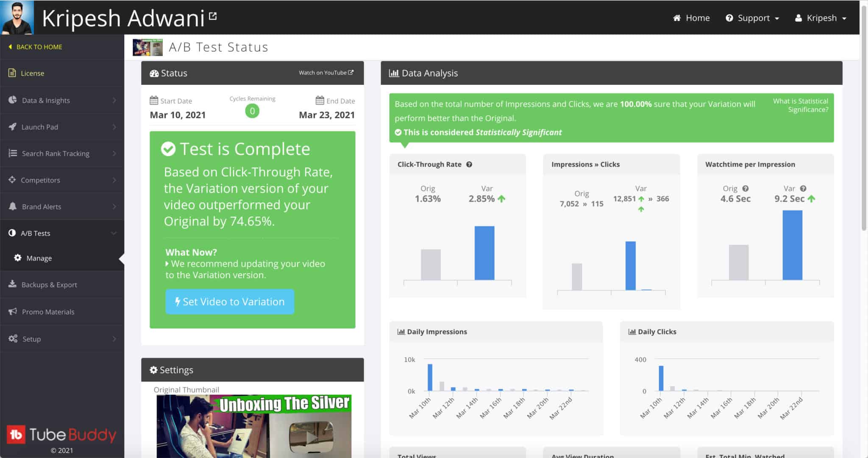Click the blue Var bar in Watchtime chart
Screen dimensions: 868x458
792,245
